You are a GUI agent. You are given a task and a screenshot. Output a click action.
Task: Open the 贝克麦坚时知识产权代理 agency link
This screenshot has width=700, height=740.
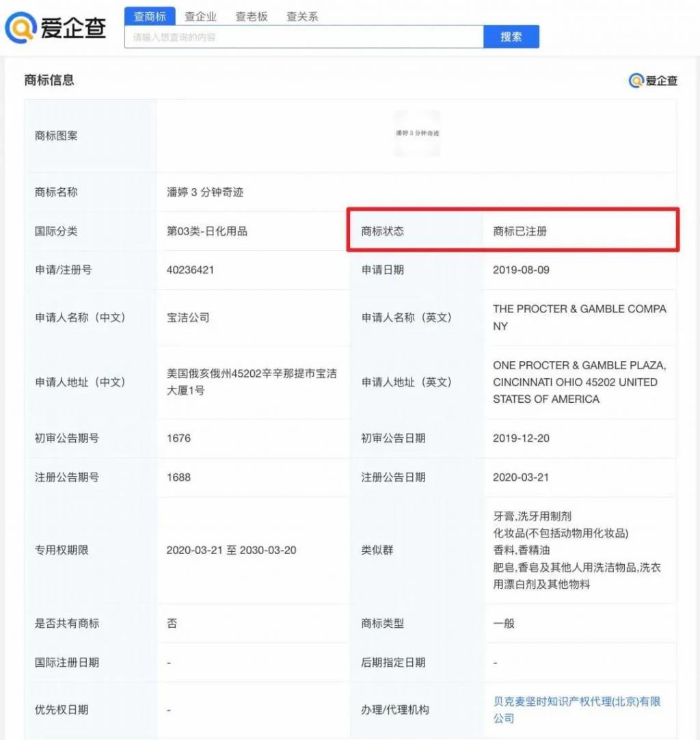[576, 710]
